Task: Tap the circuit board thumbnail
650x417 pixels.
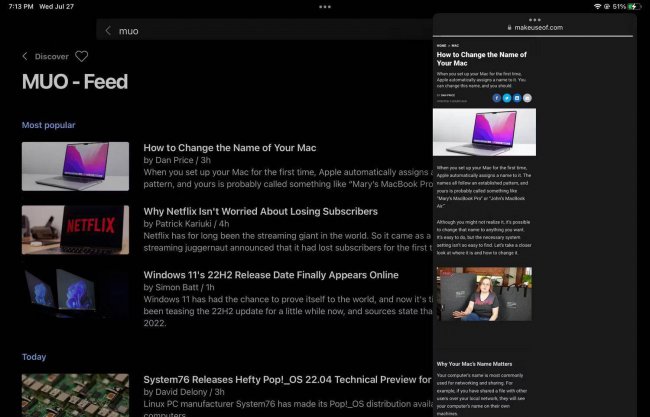Action: pyautogui.click(x=75, y=395)
